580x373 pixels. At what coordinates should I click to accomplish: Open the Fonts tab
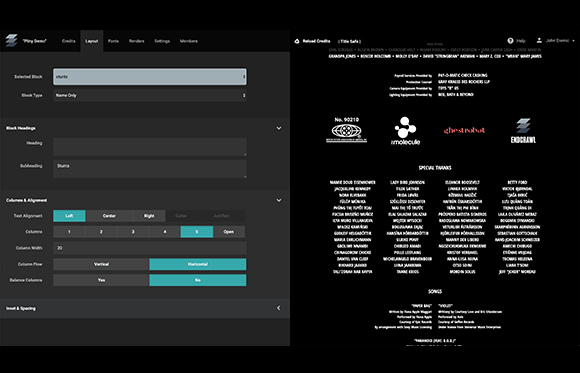pyautogui.click(x=113, y=41)
